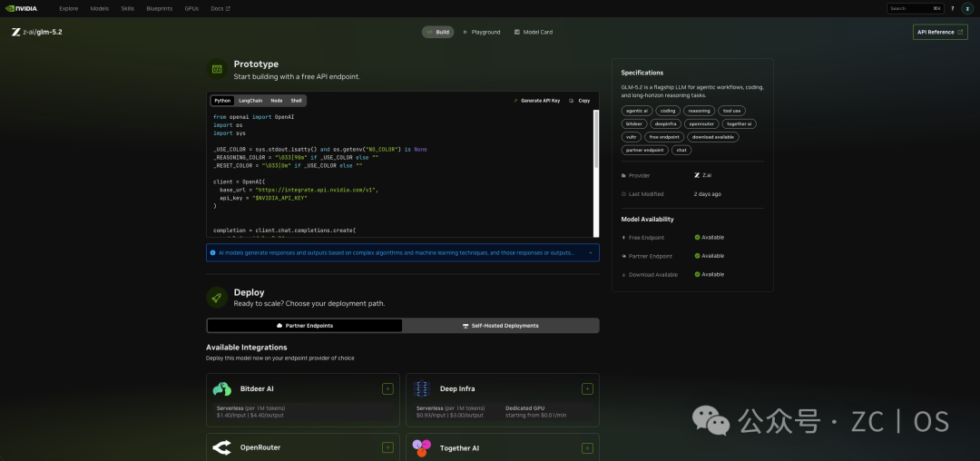
Task: Expand the Bitdeer AI card plus button
Action: pos(387,388)
